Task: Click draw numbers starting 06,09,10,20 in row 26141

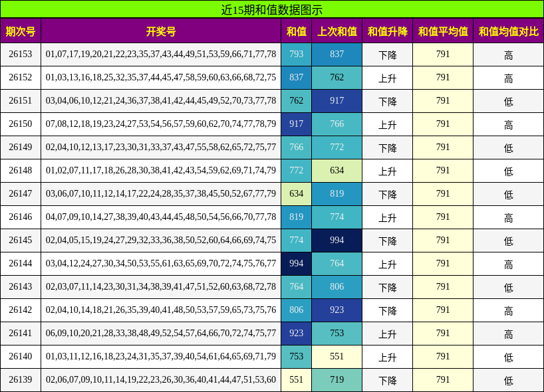Action: 161,333
